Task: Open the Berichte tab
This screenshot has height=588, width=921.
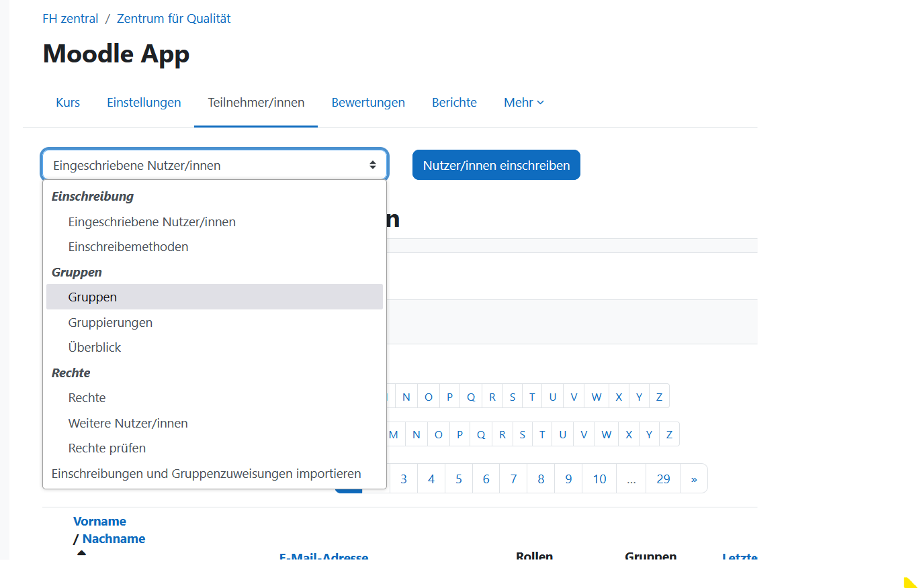Action: pos(454,103)
